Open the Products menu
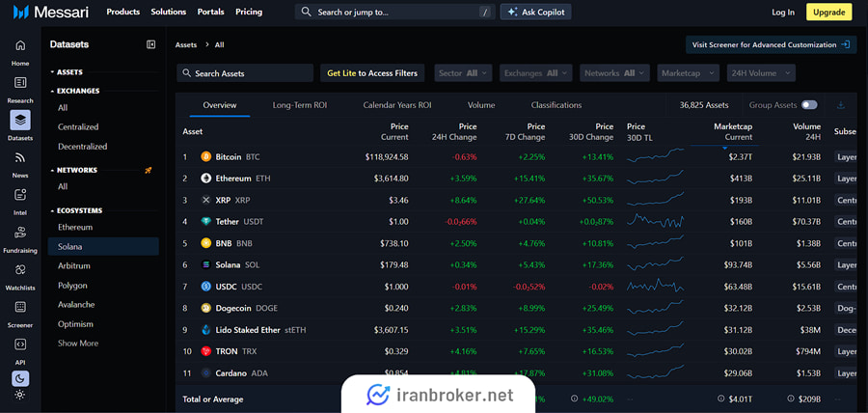Viewport: 868px width, 413px height. click(122, 12)
